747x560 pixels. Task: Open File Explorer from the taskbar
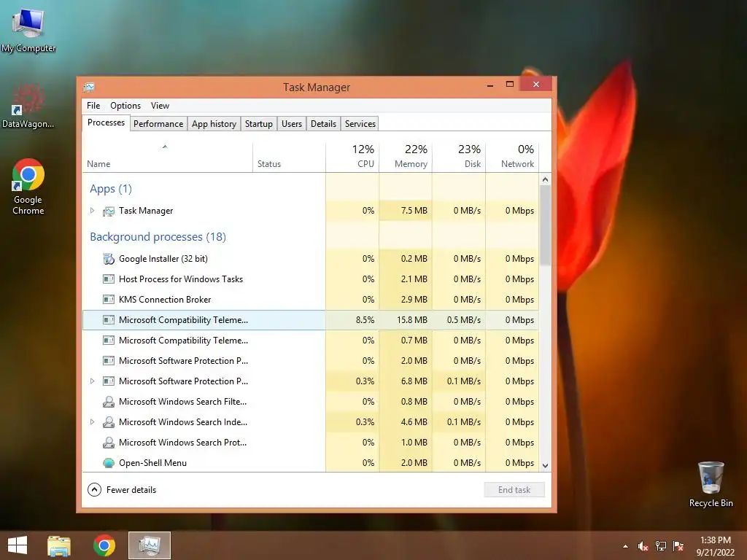[x=59, y=545]
